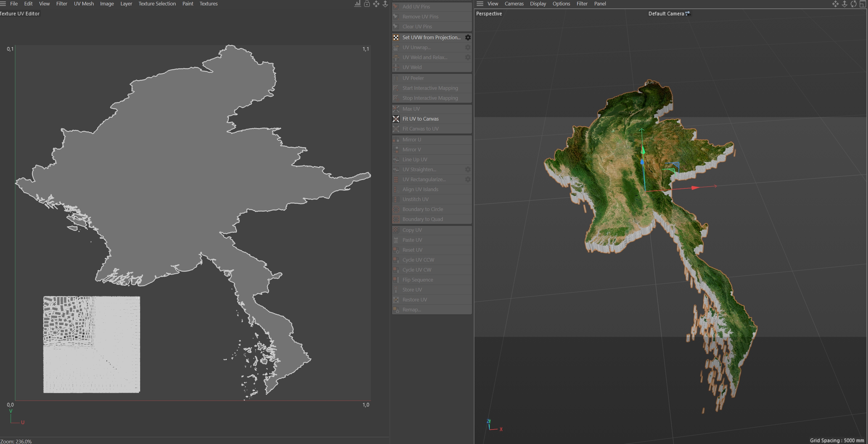Click the red X-axis gizmo arrow
The width and height of the screenshot is (868, 444).
pyautogui.click(x=695, y=188)
